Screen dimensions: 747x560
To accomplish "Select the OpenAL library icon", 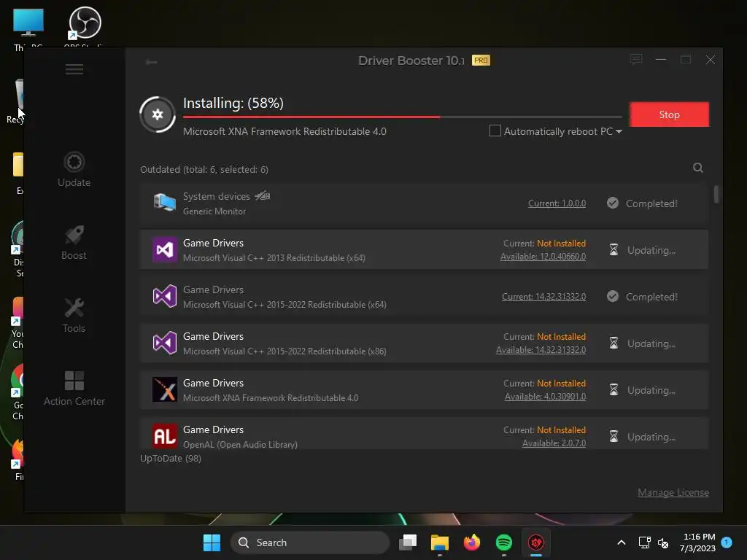I will (x=164, y=436).
